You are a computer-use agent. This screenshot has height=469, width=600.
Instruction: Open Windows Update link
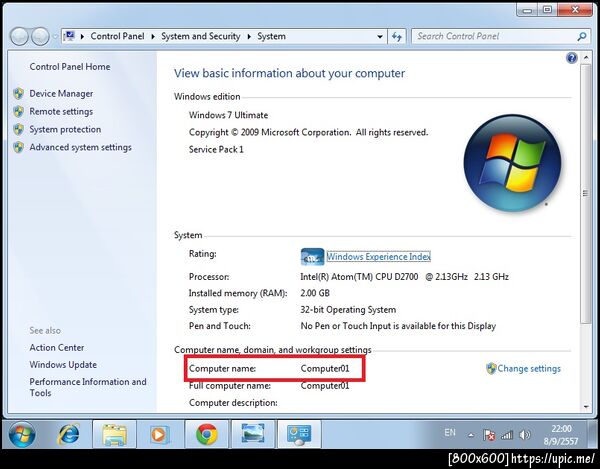pyautogui.click(x=63, y=365)
